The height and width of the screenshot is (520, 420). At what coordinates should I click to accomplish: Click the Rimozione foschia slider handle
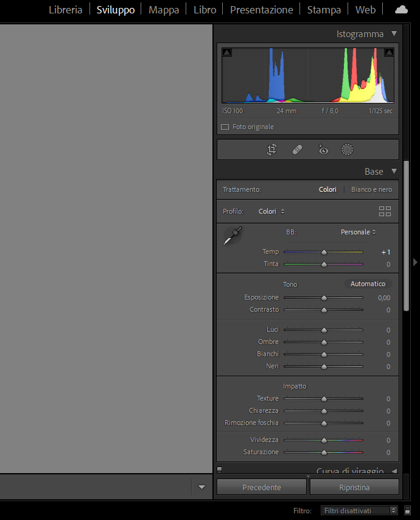pyautogui.click(x=324, y=423)
